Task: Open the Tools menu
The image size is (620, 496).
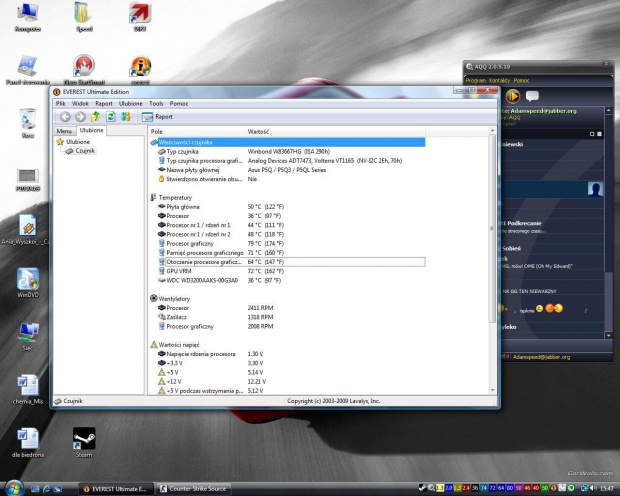Action: coord(156,104)
